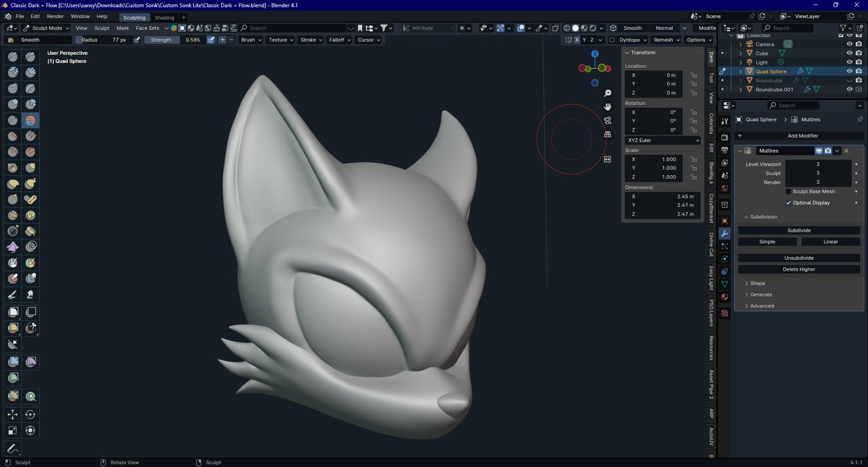This screenshot has height=467, width=868.
Task: Select the Rotate tool in toolbar
Action: [30, 415]
